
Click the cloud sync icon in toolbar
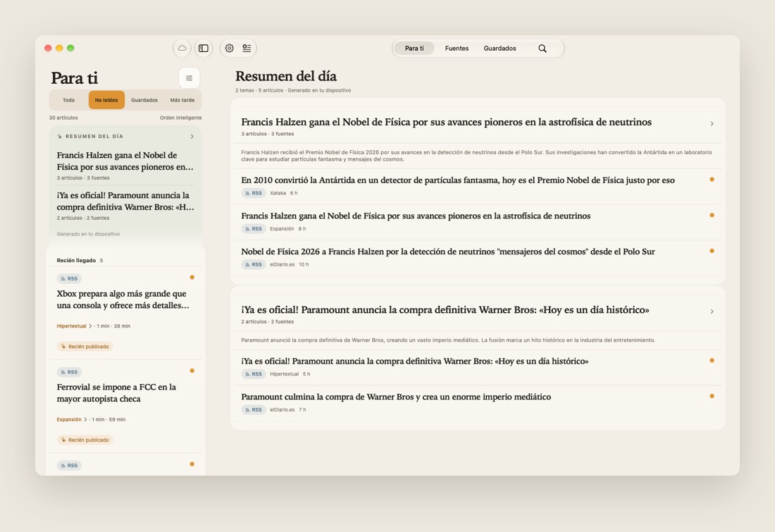182,48
